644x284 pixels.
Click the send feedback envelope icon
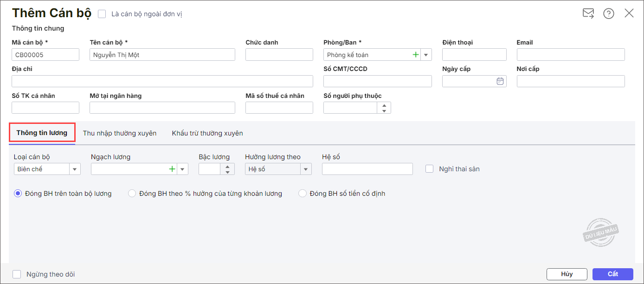pyautogui.click(x=588, y=13)
